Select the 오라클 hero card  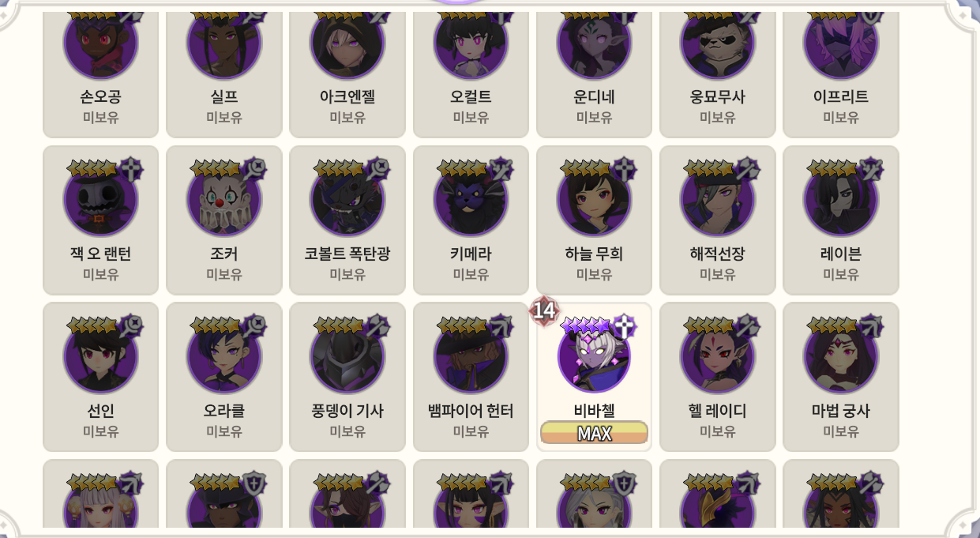[x=223, y=377]
